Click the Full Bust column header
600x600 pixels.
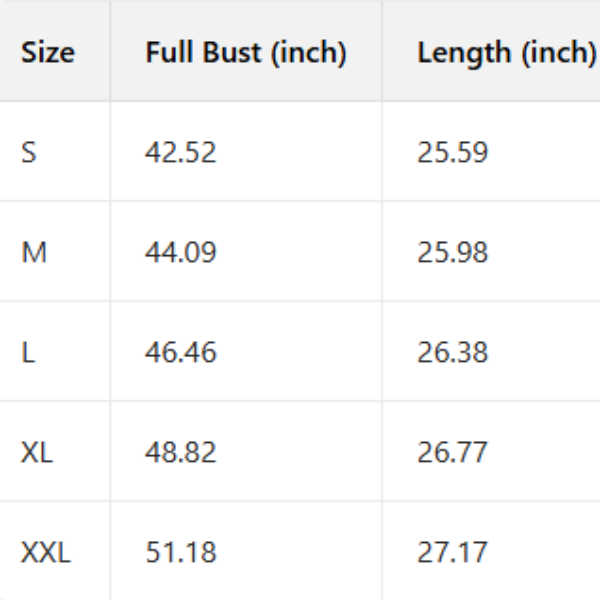click(246, 52)
